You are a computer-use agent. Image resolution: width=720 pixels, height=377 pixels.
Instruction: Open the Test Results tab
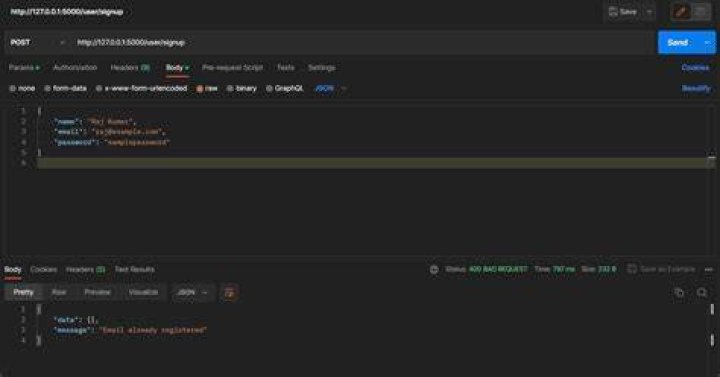tap(135, 270)
